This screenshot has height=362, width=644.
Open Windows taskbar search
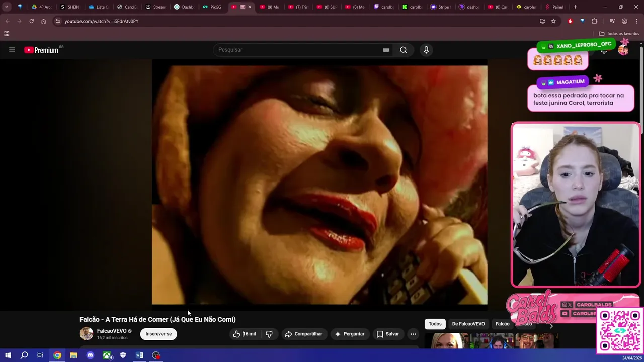(24, 355)
